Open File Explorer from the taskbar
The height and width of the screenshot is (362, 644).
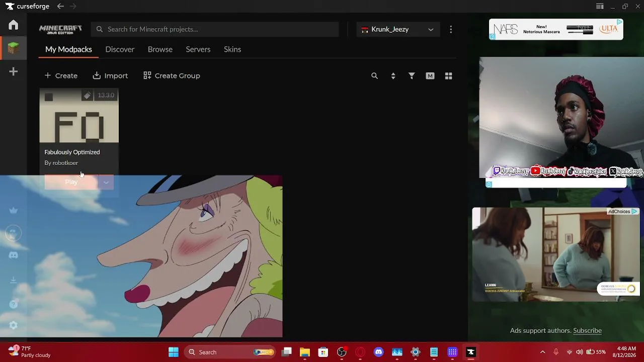pos(304,352)
